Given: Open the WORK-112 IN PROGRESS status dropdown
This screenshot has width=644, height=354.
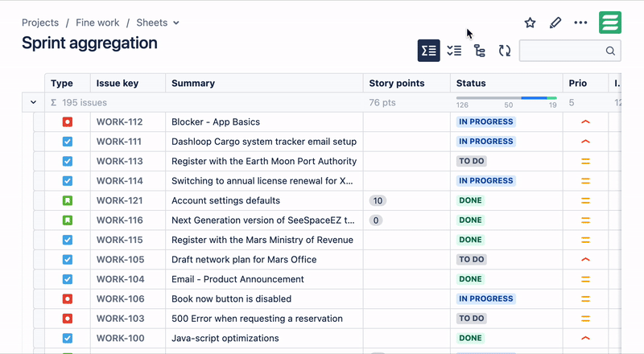Looking at the screenshot, I should pyautogui.click(x=486, y=122).
